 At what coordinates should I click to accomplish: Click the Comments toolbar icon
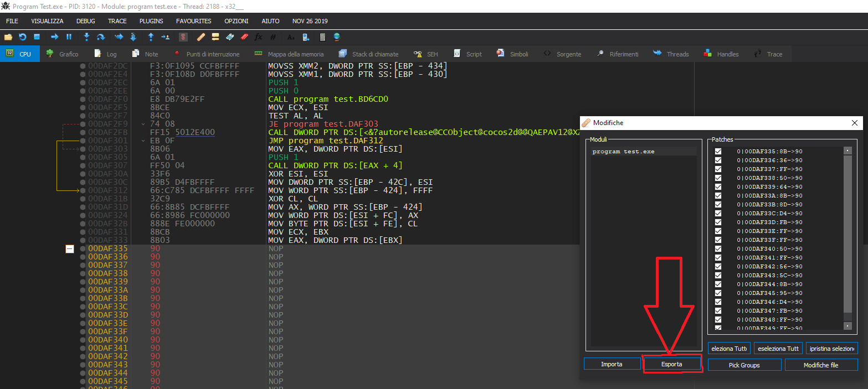[x=215, y=37]
